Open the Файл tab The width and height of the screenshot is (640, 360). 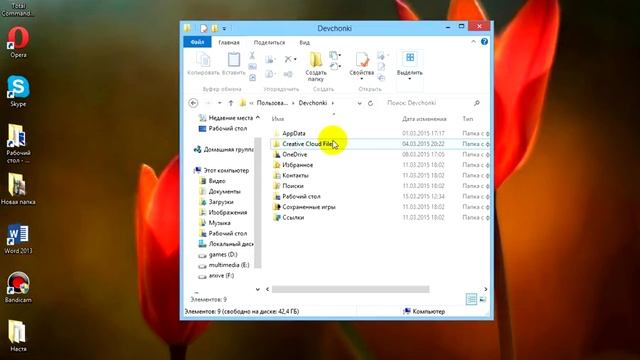click(x=197, y=42)
